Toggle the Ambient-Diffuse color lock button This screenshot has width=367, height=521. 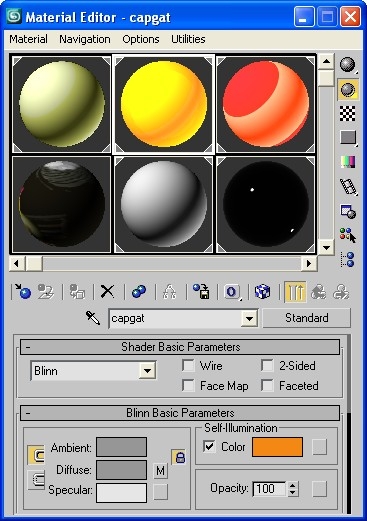pos(36,455)
